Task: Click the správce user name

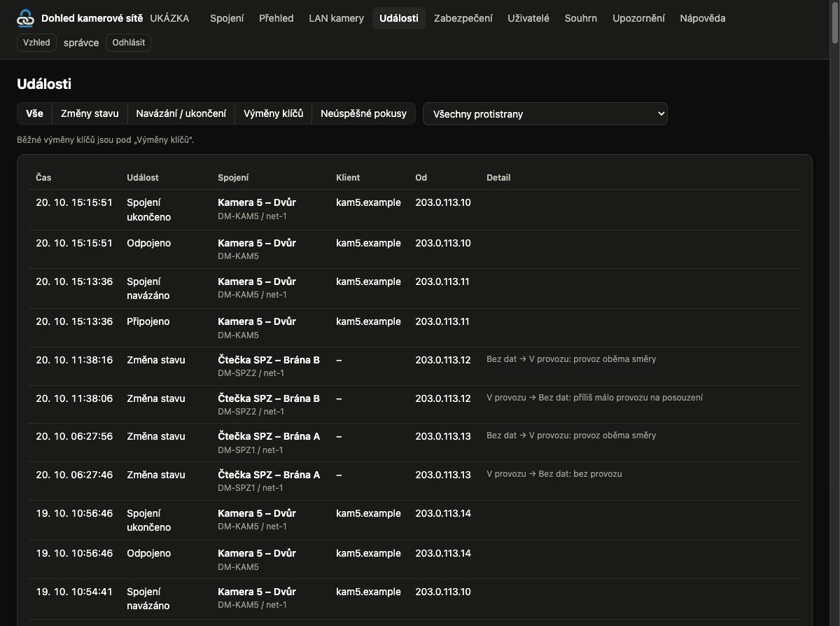Action: point(81,43)
